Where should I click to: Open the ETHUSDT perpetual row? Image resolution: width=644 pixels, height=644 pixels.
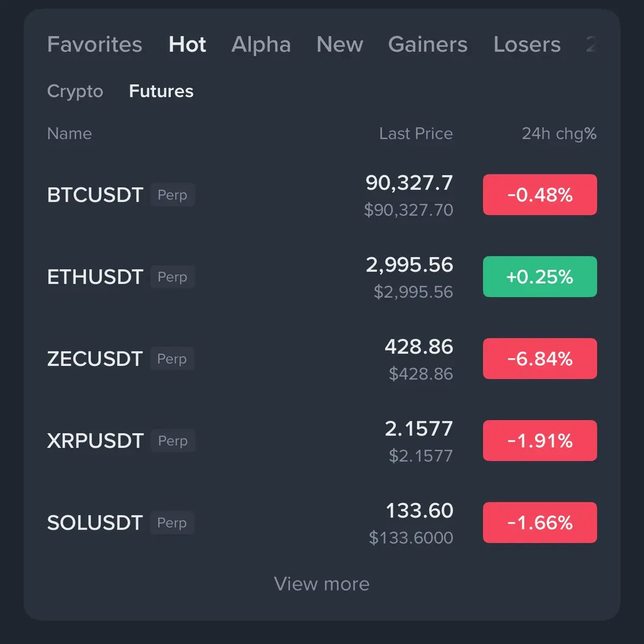click(x=96, y=277)
